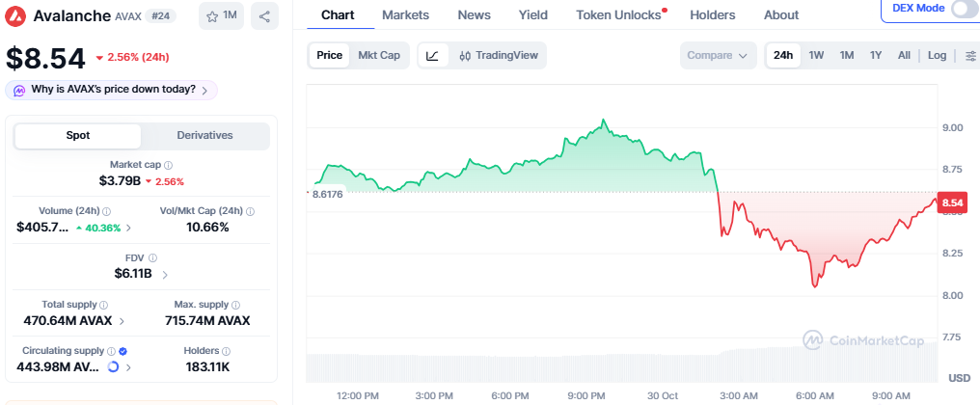Select Derivatives market data
980x405 pixels.
[205, 136]
